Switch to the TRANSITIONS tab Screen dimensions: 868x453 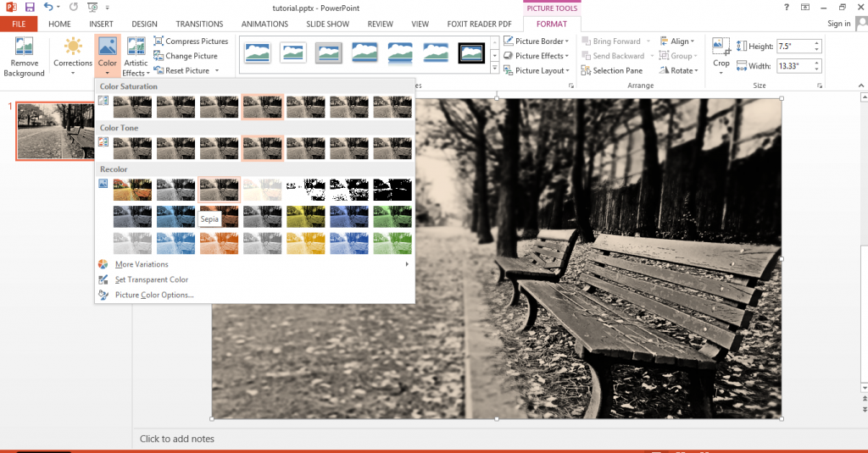click(x=199, y=25)
